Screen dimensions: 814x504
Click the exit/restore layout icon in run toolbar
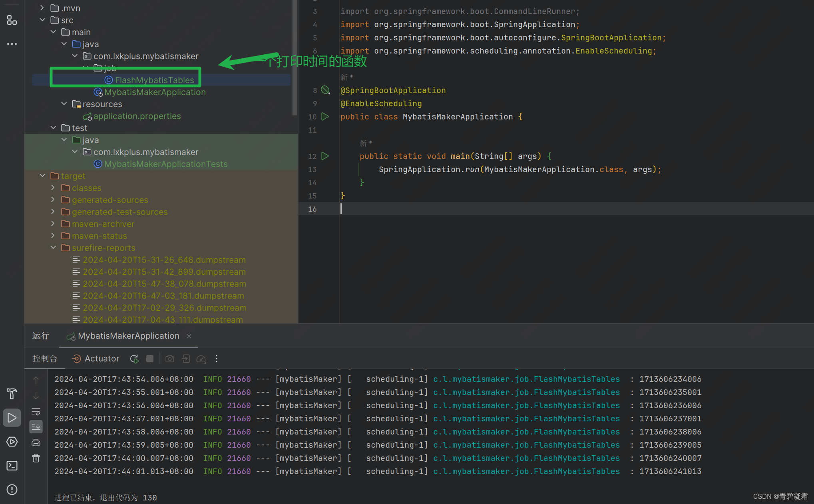pyautogui.click(x=186, y=359)
